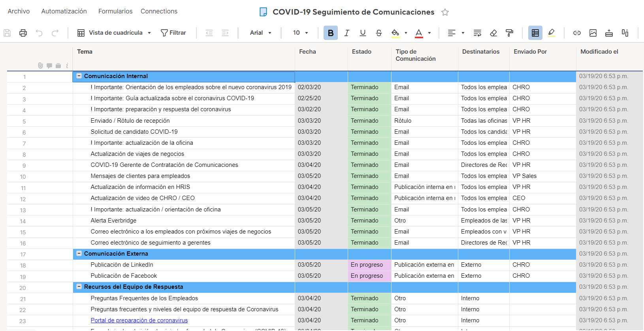This screenshot has width=644, height=331.
Task: Select the Alerta Everbridge cell
Action: coord(184,221)
